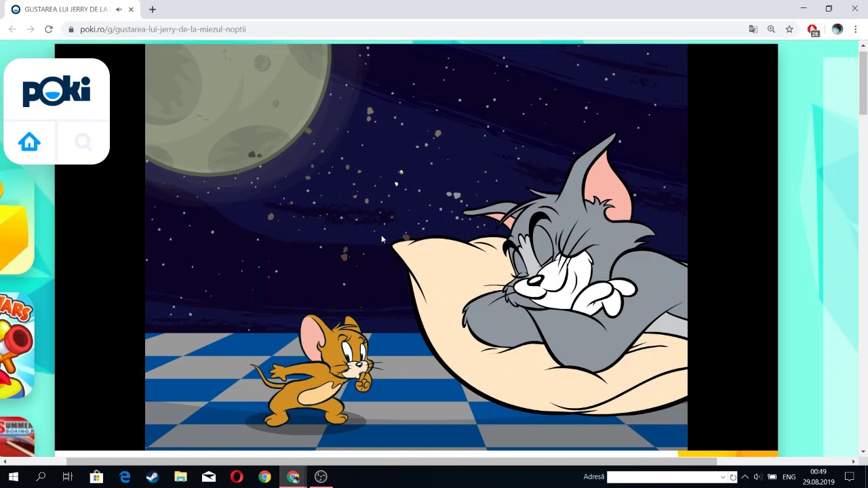Expand the Adresă address dropdown arrow
868x488 pixels.
(722, 476)
